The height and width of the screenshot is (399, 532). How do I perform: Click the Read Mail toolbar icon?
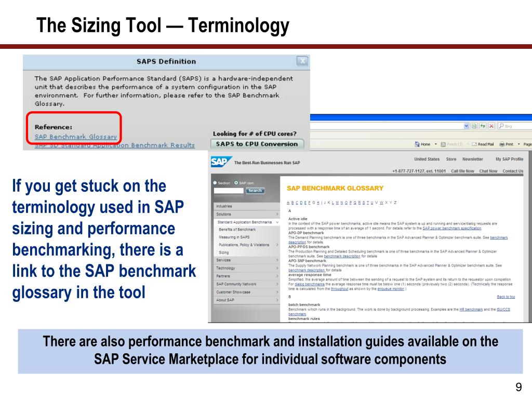(474, 144)
